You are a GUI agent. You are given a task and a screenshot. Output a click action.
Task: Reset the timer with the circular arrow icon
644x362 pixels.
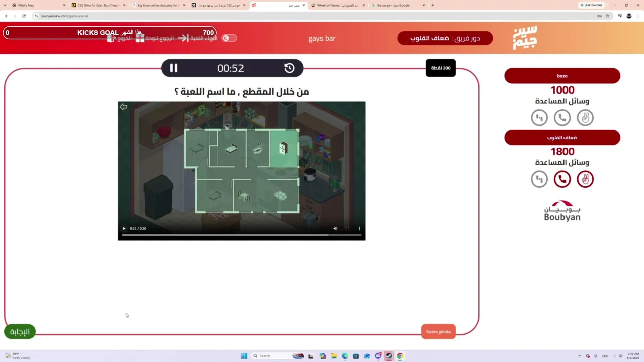(289, 68)
